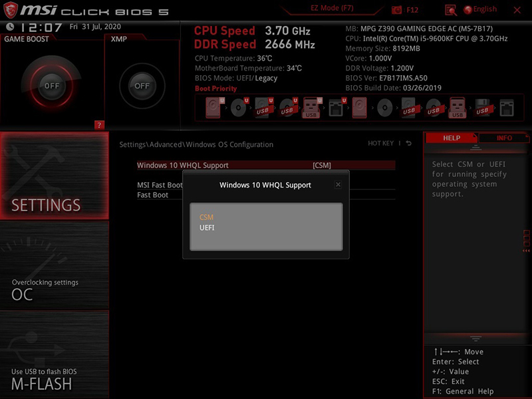Click the screenshot camera icon (F12)

[x=397, y=10]
